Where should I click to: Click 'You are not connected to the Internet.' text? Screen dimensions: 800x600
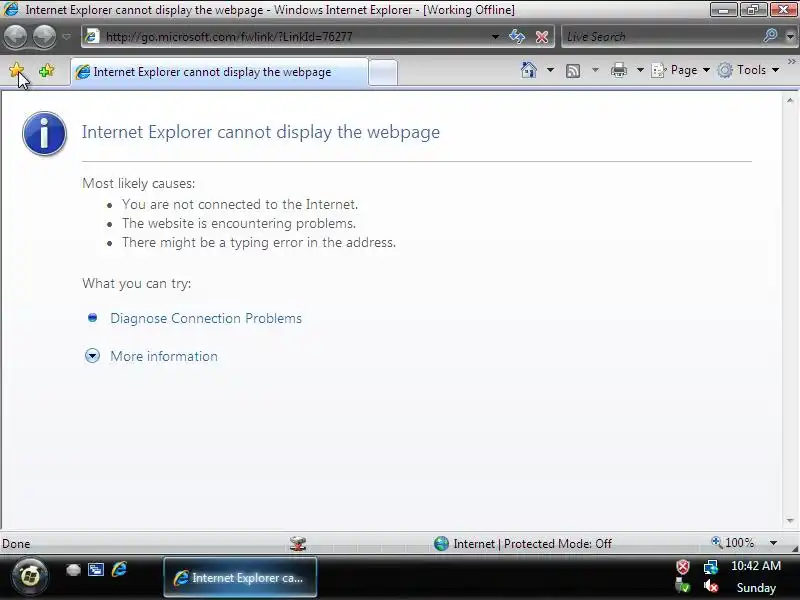coord(240,205)
